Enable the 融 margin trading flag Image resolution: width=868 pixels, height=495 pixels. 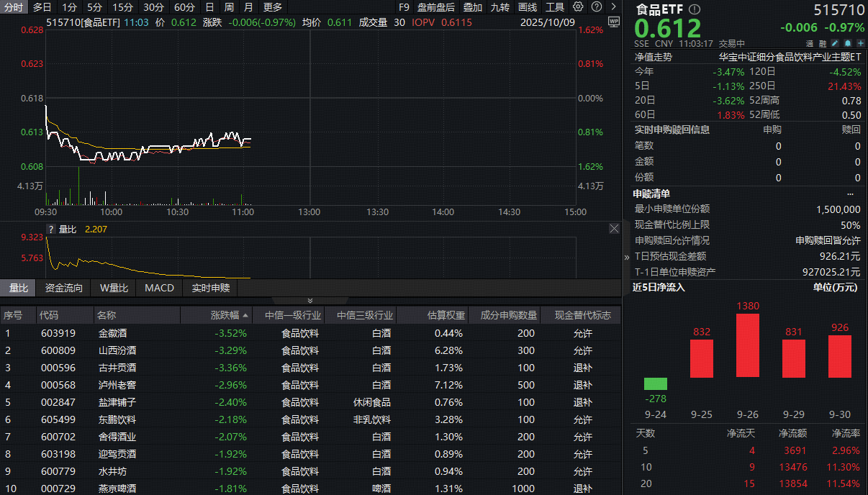point(823,43)
